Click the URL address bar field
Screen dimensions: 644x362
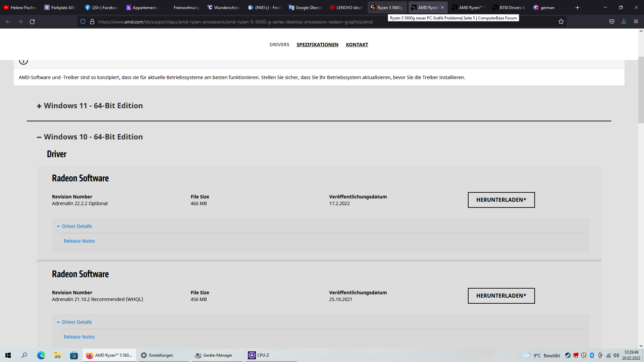pos(235,22)
